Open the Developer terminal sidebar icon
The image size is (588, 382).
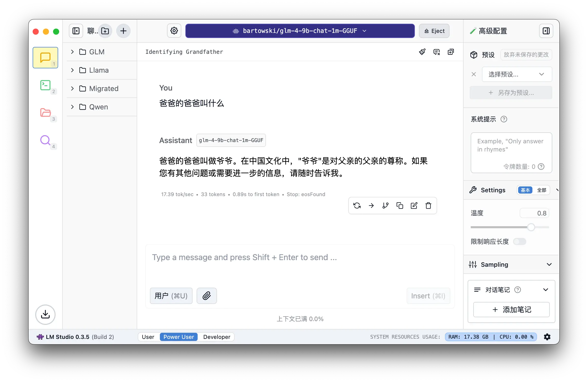(x=45, y=85)
